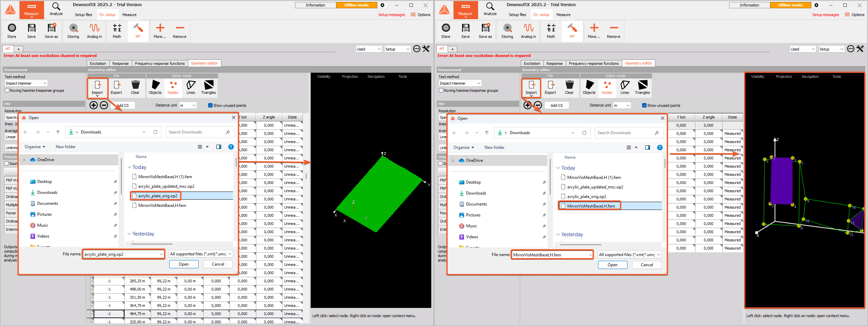Click Measure mode button in right window
The image size is (868, 326).
click(x=465, y=10)
